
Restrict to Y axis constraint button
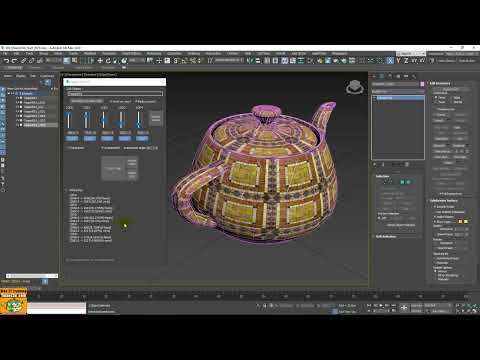398,61
